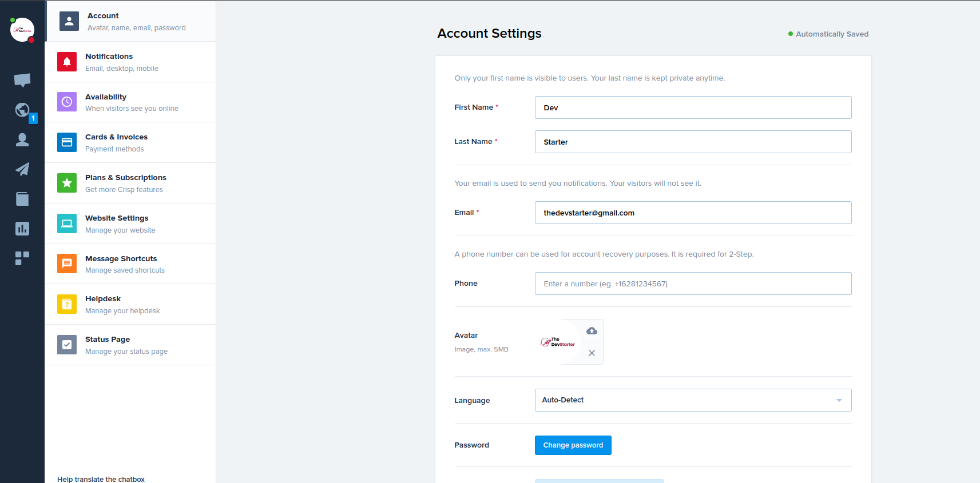Focus the Email input field
The image size is (980, 483).
click(693, 213)
